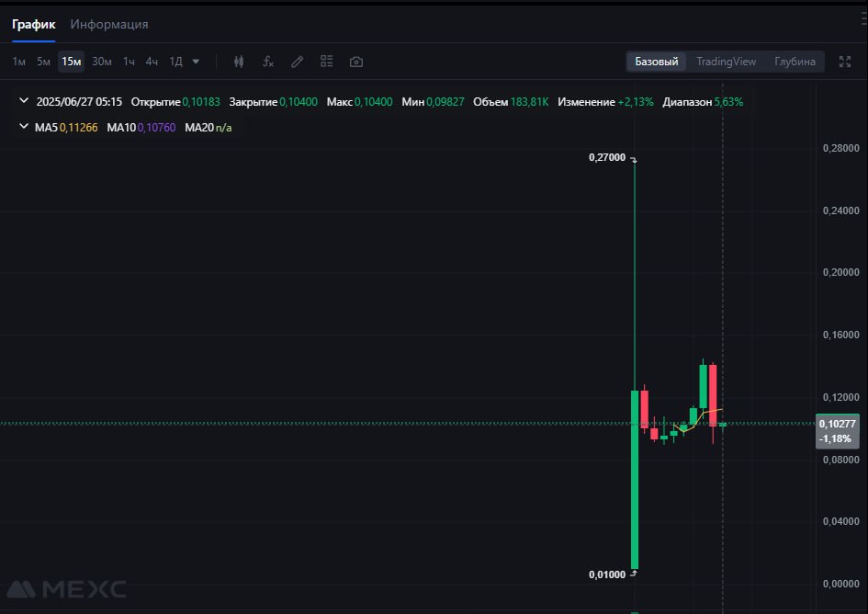Click the MA20 n/a indicator label

click(x=209, y=128)
